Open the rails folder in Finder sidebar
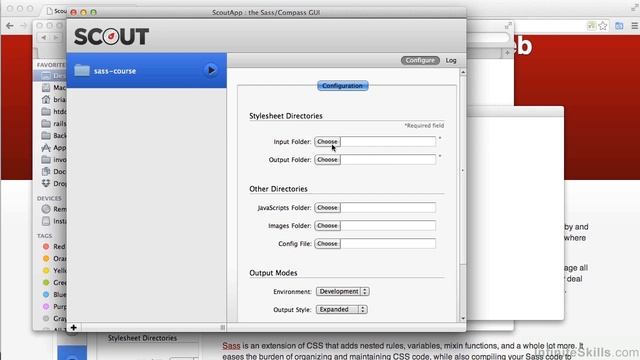The height and width of the screenshot is (360, 640). [53, 123]
